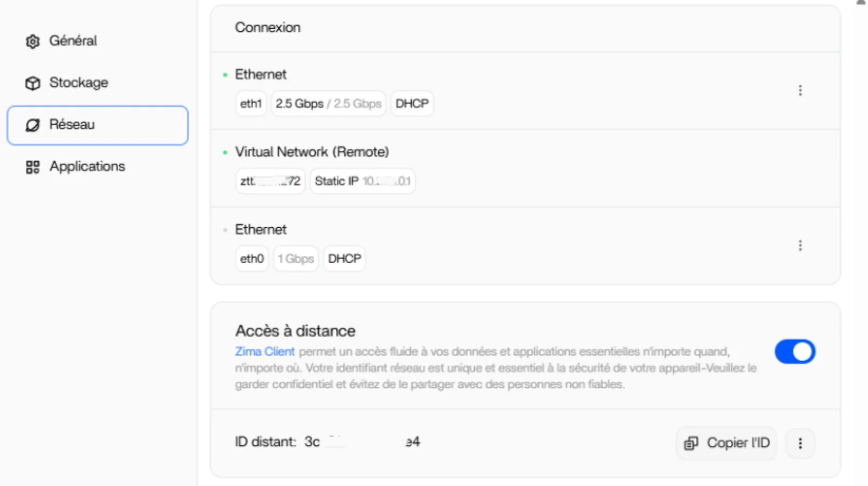
Task: Switch to the Applications section
Action: tap(87, 167)
